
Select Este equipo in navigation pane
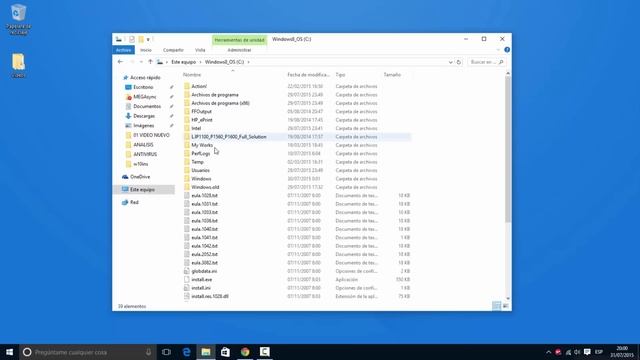tap(142, 189)
